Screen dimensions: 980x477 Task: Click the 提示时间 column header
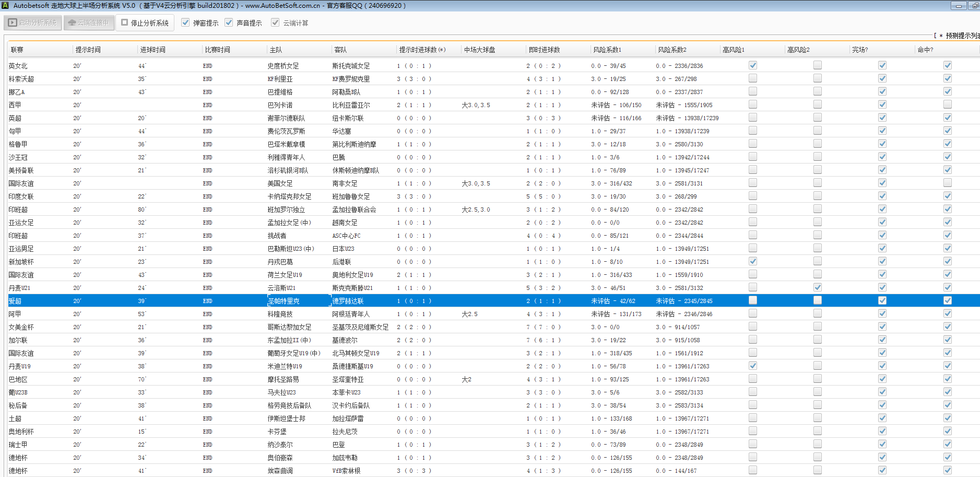click(88, 50)
